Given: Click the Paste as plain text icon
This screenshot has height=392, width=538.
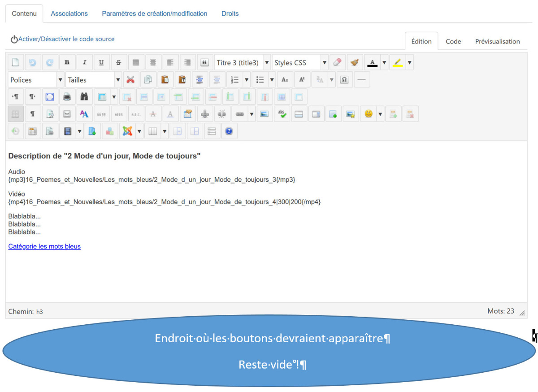Looking at the screenshot, I should click(182, 79).
